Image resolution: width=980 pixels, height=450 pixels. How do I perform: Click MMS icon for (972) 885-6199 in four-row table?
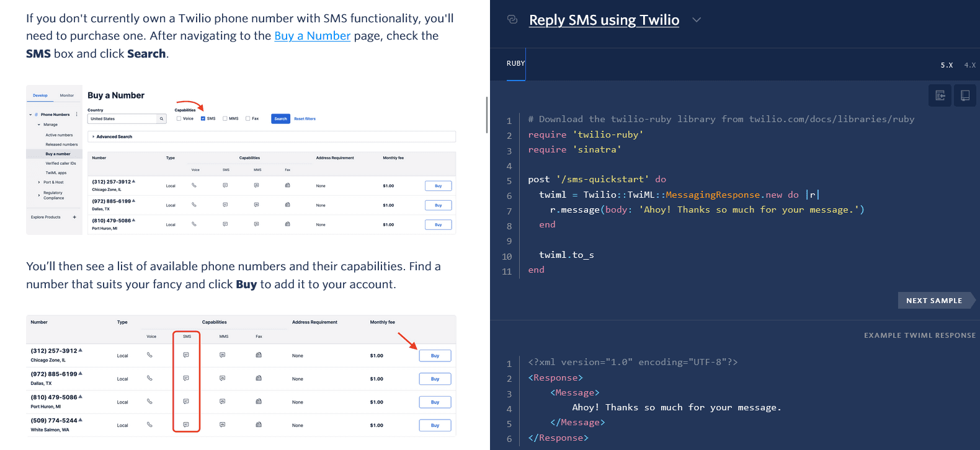click(222, 378)
